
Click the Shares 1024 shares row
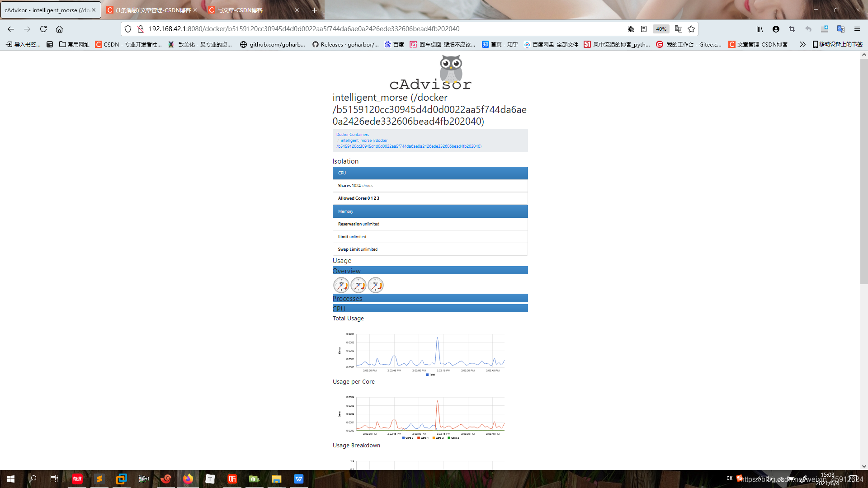tap(430, 186)
